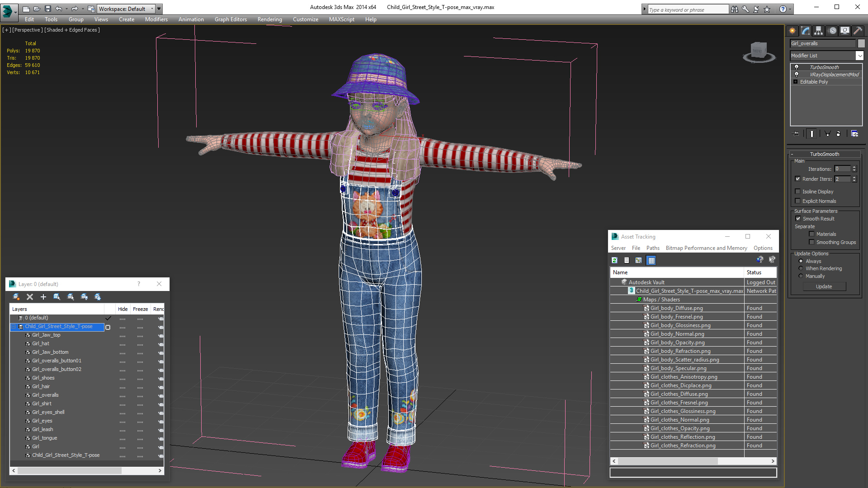The width and height of the screenshot is (868, 488).
Task: Expand Editable Poly sub-object levels
Action: point(796,82)
